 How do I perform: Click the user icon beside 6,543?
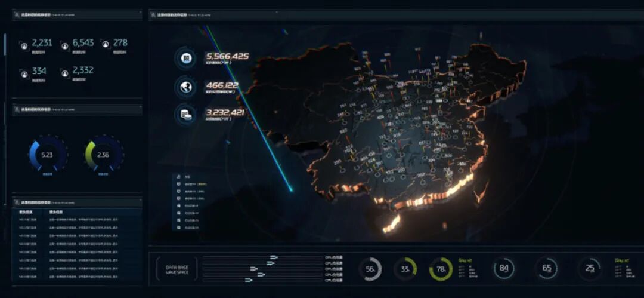click(64, 46)
